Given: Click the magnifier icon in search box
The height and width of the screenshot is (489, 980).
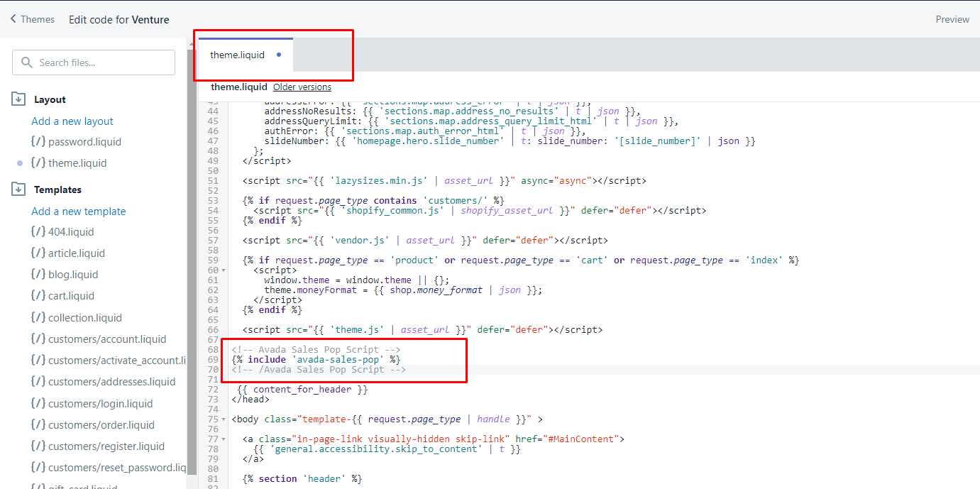Looking at the screenshot, I should (27, 62).
